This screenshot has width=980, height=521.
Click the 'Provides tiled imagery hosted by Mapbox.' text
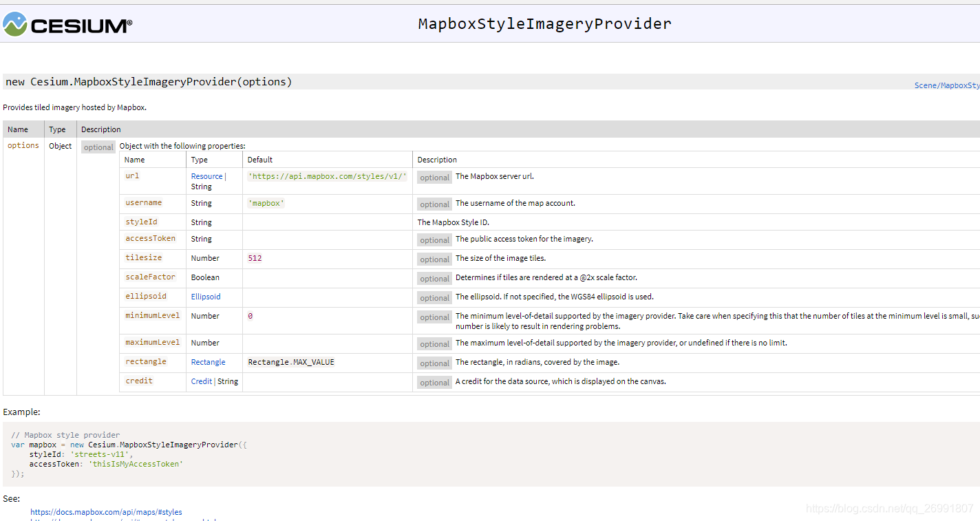click(74, 107)
